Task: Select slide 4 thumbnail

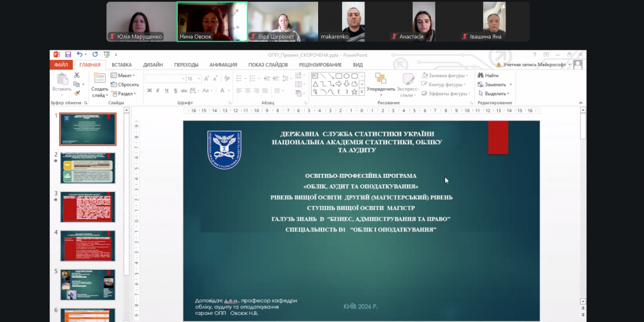Action: tap(88, 246)
